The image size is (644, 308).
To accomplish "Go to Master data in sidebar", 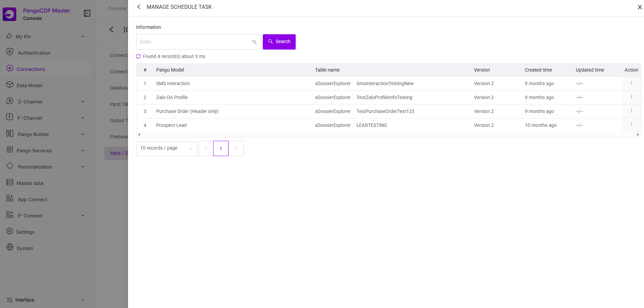I will [x=30, y=183].
